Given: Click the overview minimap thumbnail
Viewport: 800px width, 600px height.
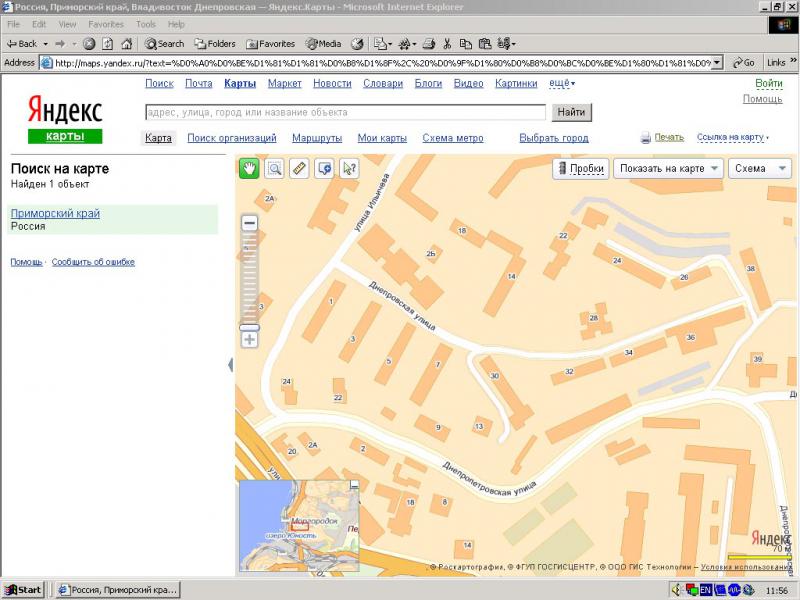Looking at the screenshot, I should coord(299,526).
